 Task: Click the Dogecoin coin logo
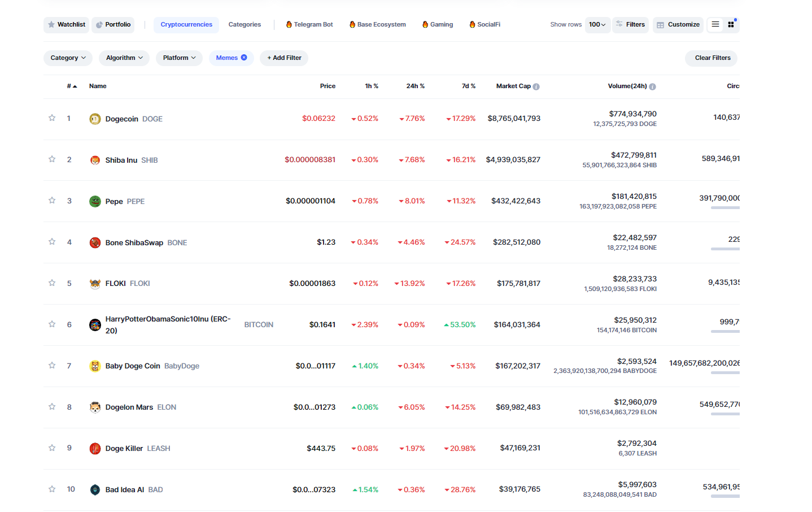coord(95,119)
